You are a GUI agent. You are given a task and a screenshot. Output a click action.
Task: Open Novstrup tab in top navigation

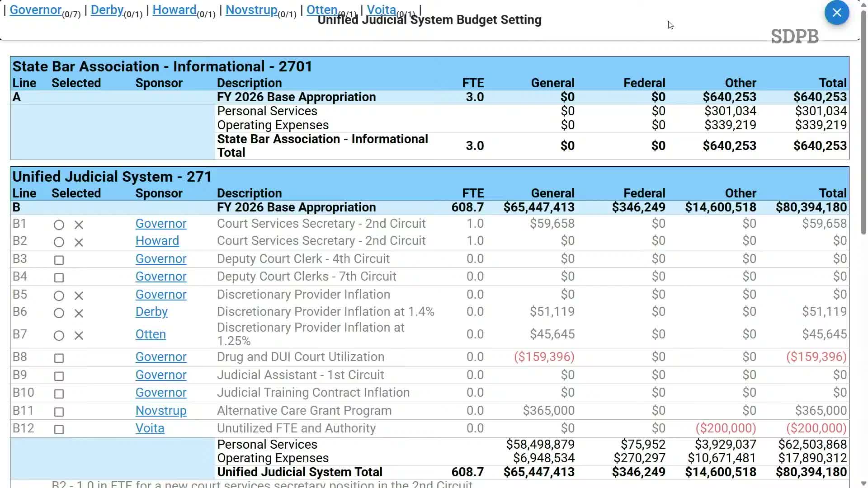[x=251, y=9]
